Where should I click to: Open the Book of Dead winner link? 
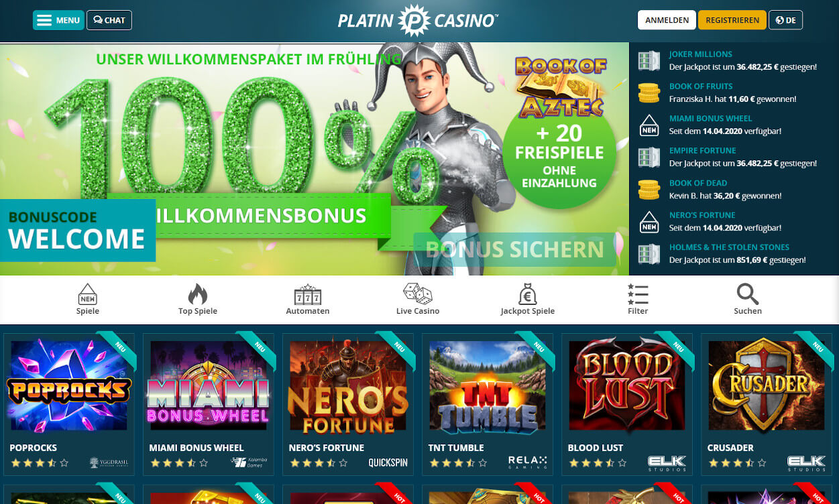tap(697, 183)
